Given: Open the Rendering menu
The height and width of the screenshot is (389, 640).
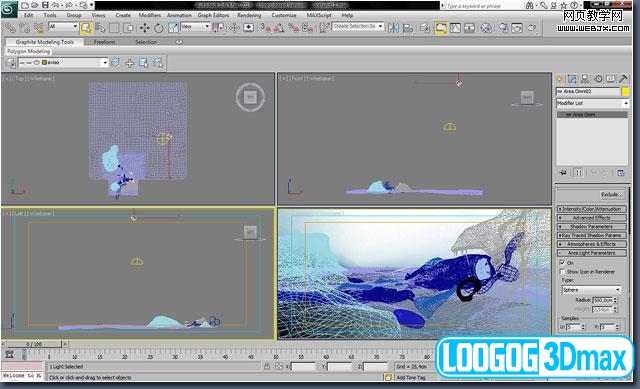Looking at the screenshot, I should pos(249,16).
